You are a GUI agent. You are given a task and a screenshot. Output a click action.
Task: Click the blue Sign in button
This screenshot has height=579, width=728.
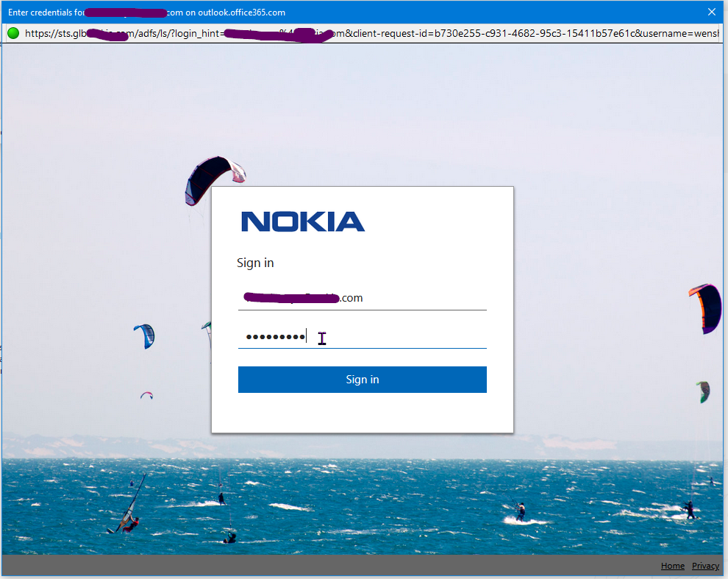click(362, 379)
